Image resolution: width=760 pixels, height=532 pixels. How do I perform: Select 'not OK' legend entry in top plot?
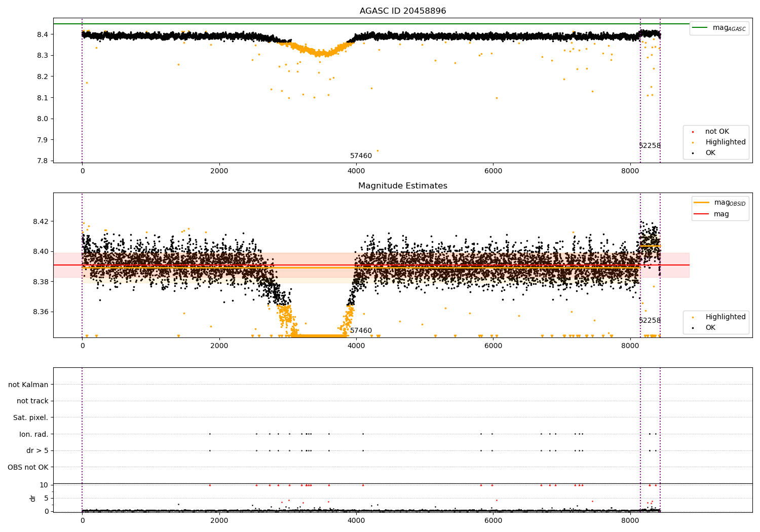[x=717, y=132]
